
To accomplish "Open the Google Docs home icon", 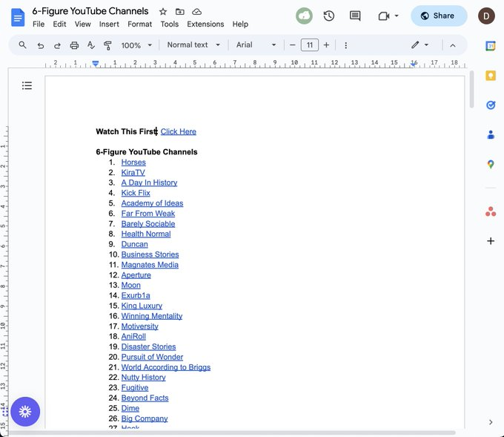I will [18, 17].
